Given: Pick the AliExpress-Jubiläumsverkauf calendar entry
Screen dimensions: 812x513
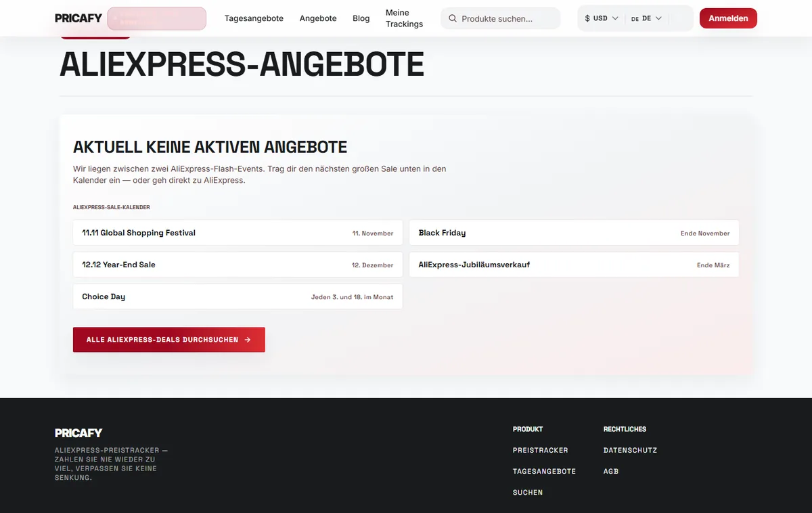Looking at the screenshot, I should [x=574, y=265].
